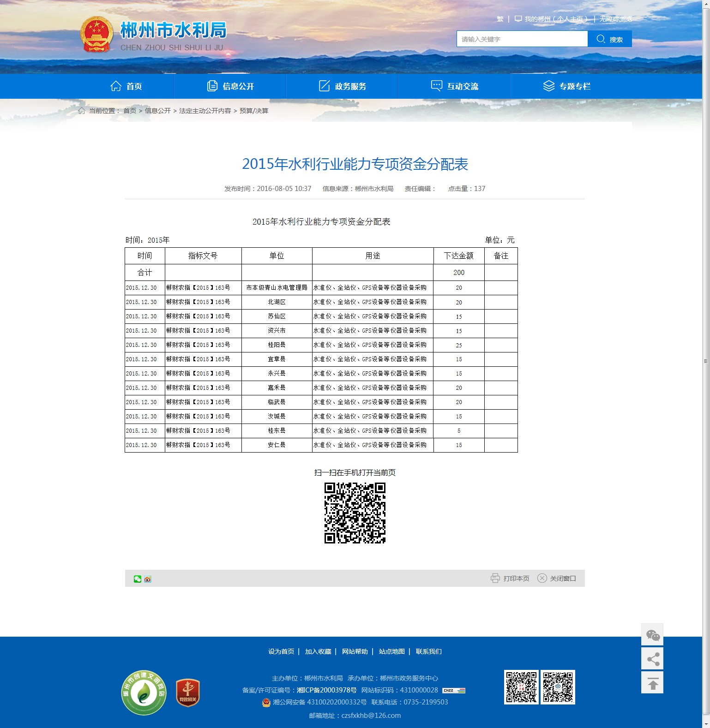Image resolution: width=710 pixels, height=728 pixels.
Task: Click 首页 in the breadcrumb
Action: (x=130, y=111)
